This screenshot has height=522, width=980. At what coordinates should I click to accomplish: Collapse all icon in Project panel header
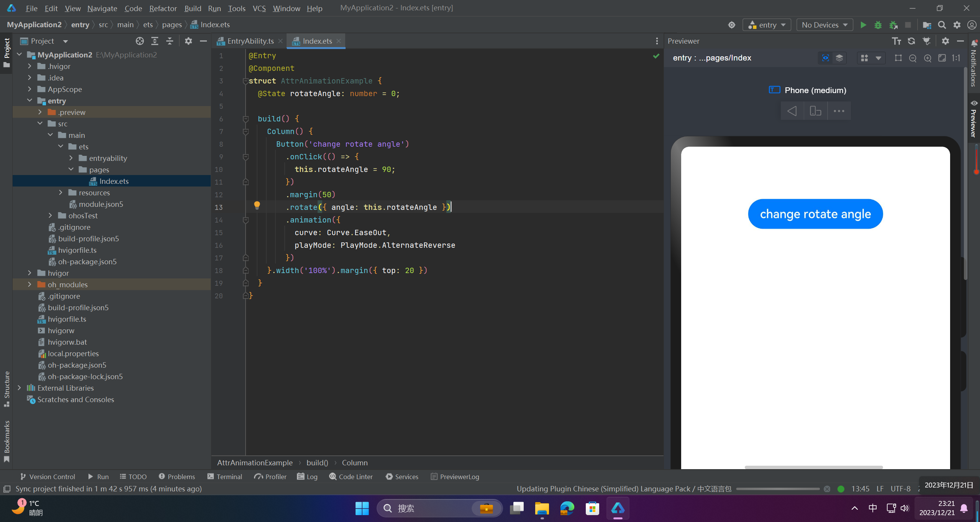tap(170, 41)
